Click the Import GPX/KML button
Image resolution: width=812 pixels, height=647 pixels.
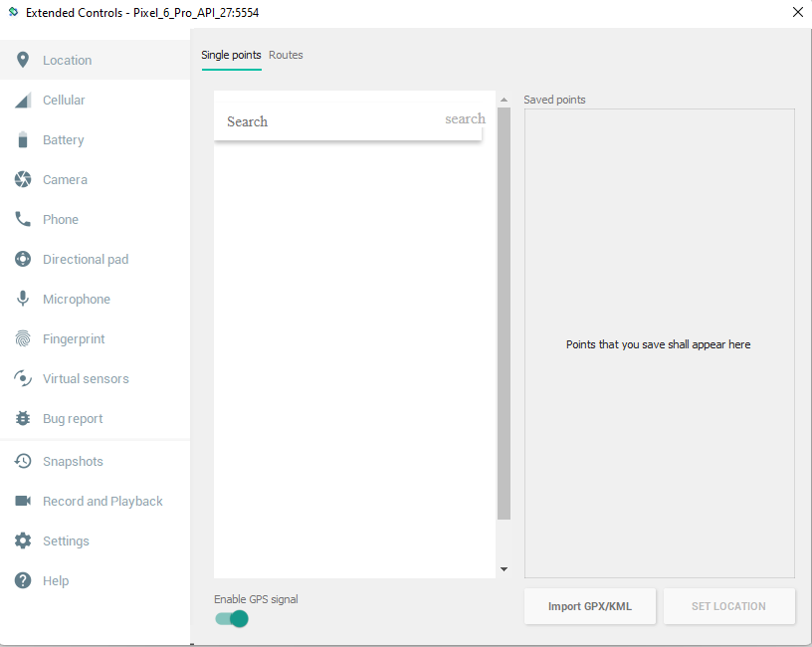click(x=589, y=606)
